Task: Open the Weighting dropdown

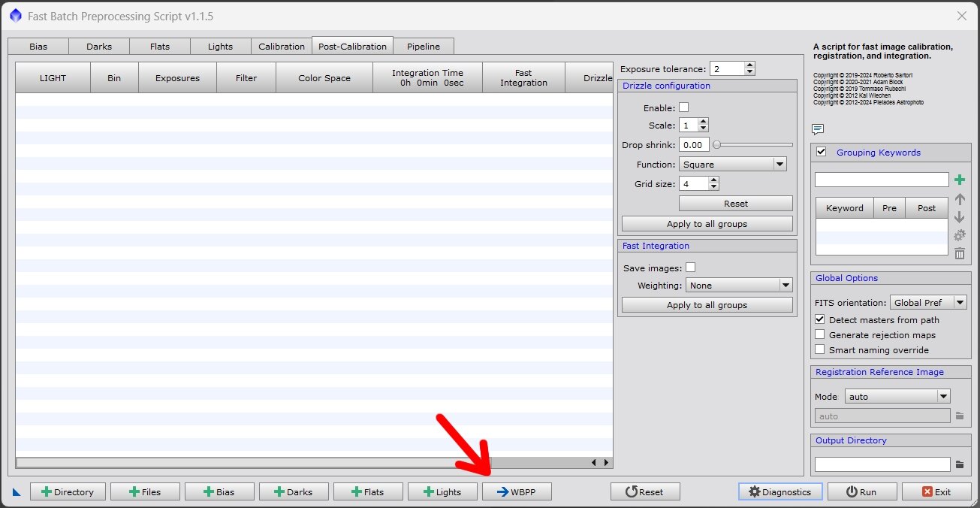Action: [x=739, y=285]
